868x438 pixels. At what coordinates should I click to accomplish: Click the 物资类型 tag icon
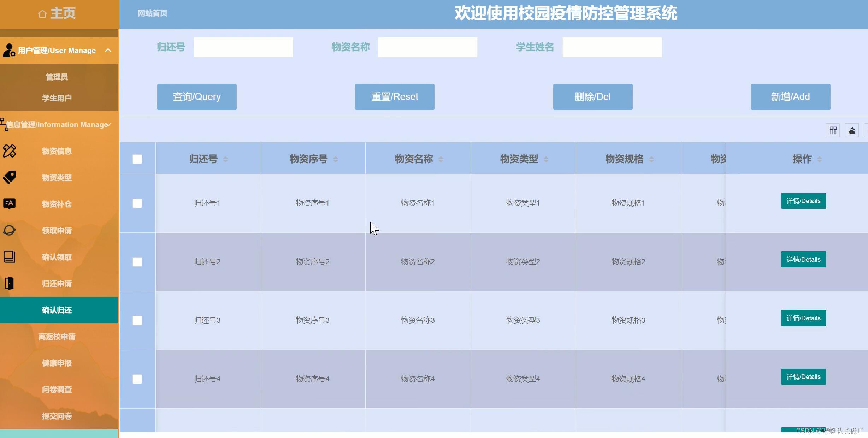[x=10, y=177]
